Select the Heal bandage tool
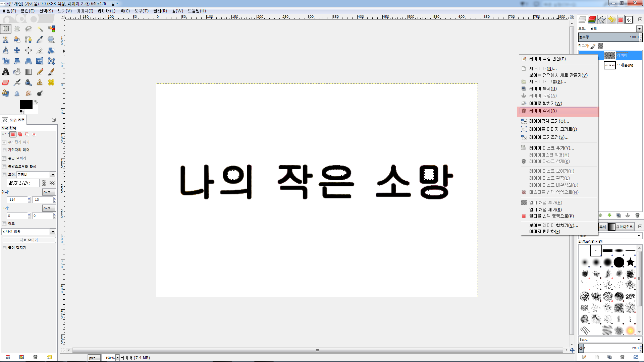 51,82
